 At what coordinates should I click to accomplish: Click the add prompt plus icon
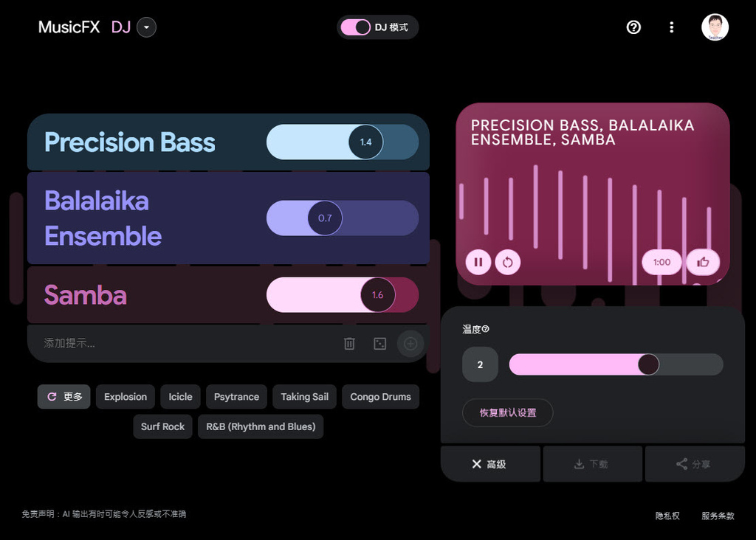410,344
